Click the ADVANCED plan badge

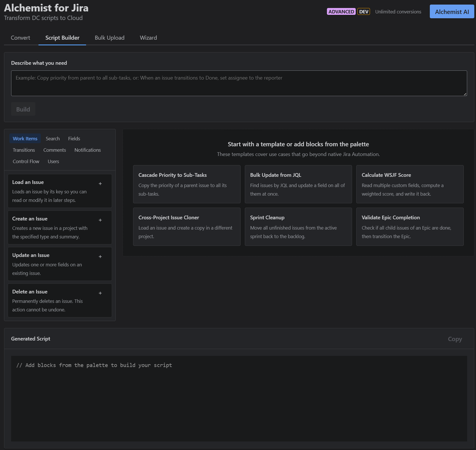tap(341, 11)
